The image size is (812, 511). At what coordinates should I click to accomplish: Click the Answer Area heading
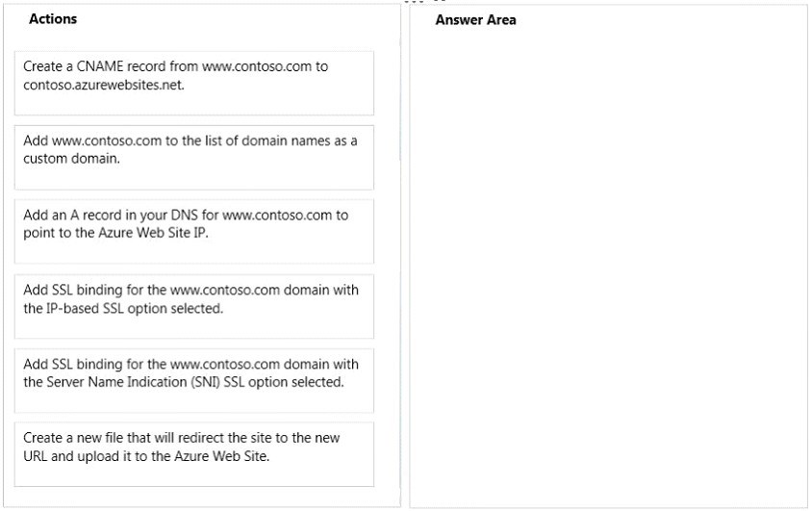pyautogui.click(x=475, y=20)
